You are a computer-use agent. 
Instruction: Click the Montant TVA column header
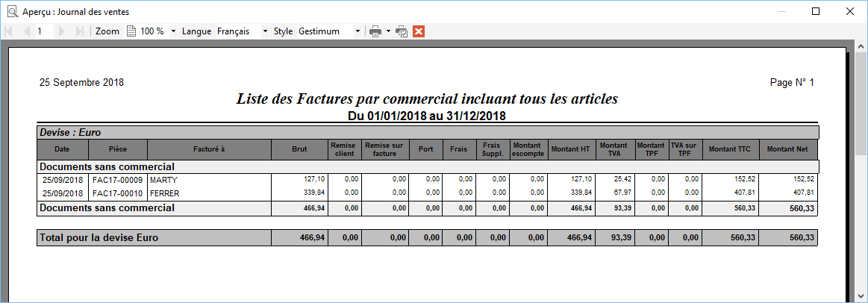pos(614,149)
